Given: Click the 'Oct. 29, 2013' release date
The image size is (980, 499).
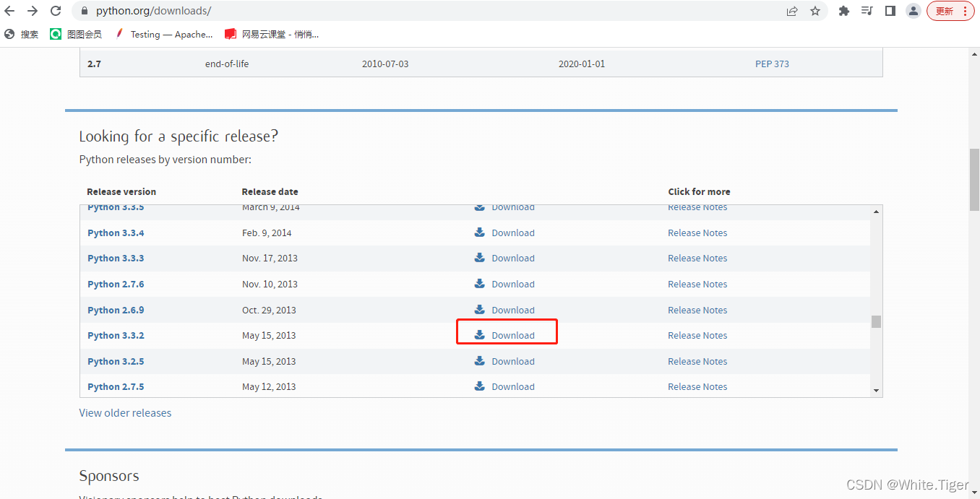Looking at the screenshot, I should (269, 310).
